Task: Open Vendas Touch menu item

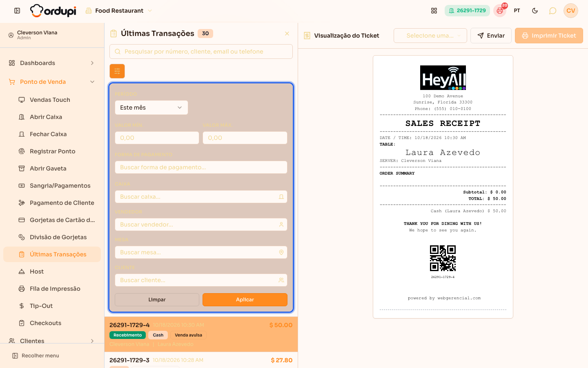Action: coord(52,100)
